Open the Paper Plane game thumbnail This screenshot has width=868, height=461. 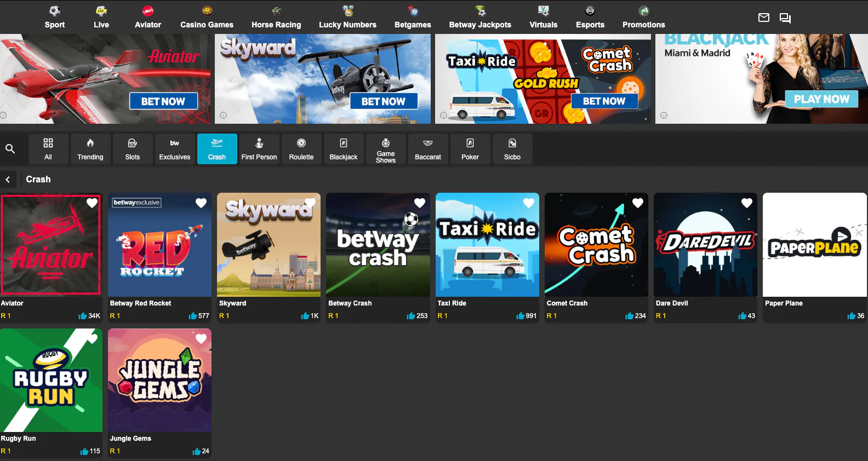(815, 245)
